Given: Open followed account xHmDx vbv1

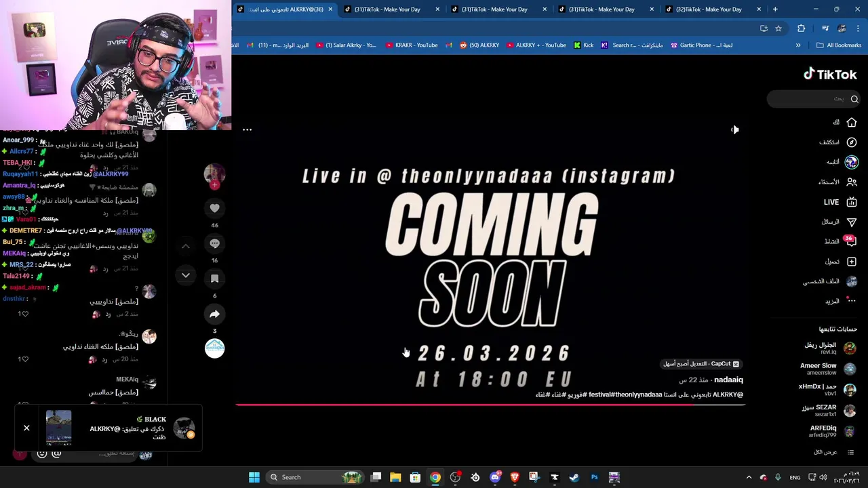Looking at the screenshot, I should [827, 390].
